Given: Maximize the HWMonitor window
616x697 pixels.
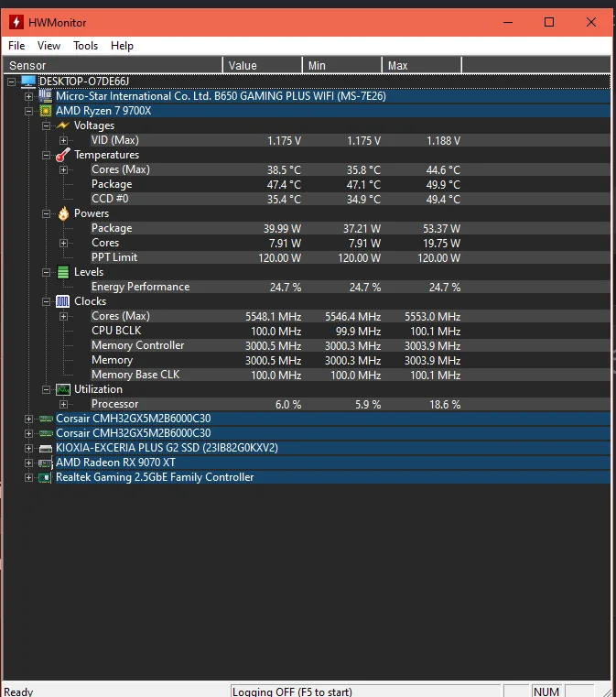Looking at the screenshot, I should [x=549, y=22].
